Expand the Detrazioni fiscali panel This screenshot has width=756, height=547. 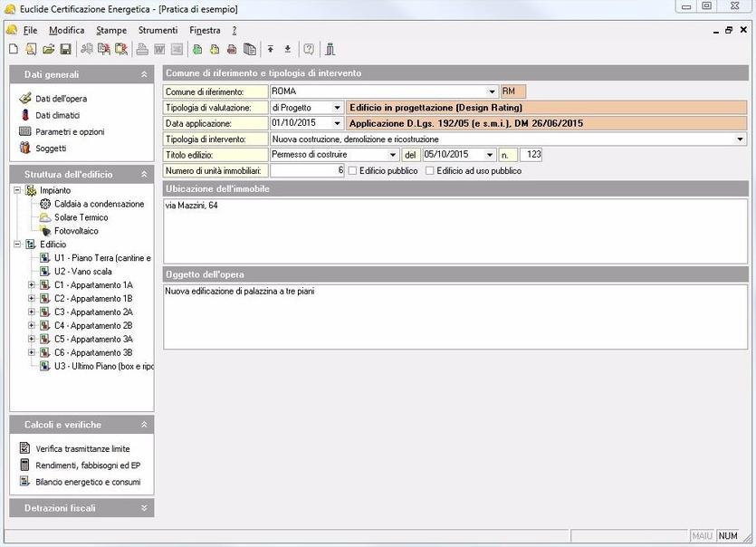pos(144,508)
